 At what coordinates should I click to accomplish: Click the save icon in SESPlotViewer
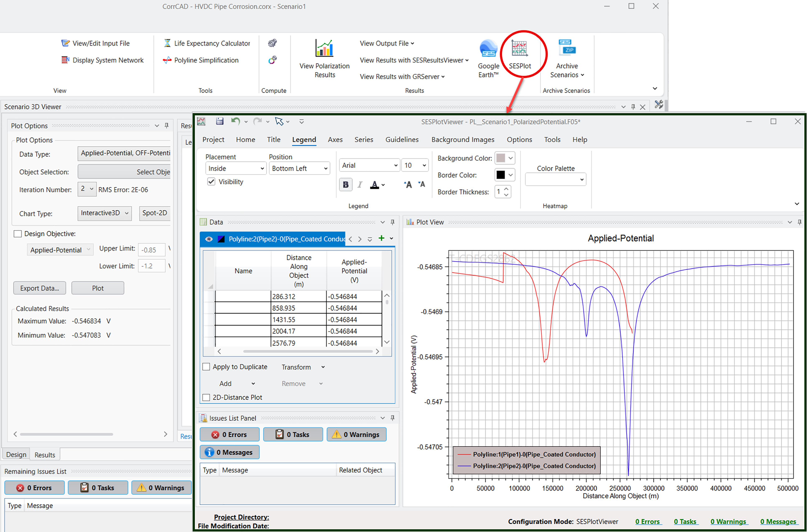tap(220, 121)
